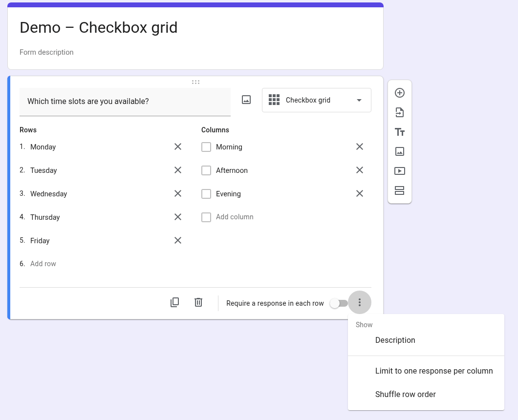Click the Add section icon
This screenshot has width=518, height=420.
click(399, 190)
